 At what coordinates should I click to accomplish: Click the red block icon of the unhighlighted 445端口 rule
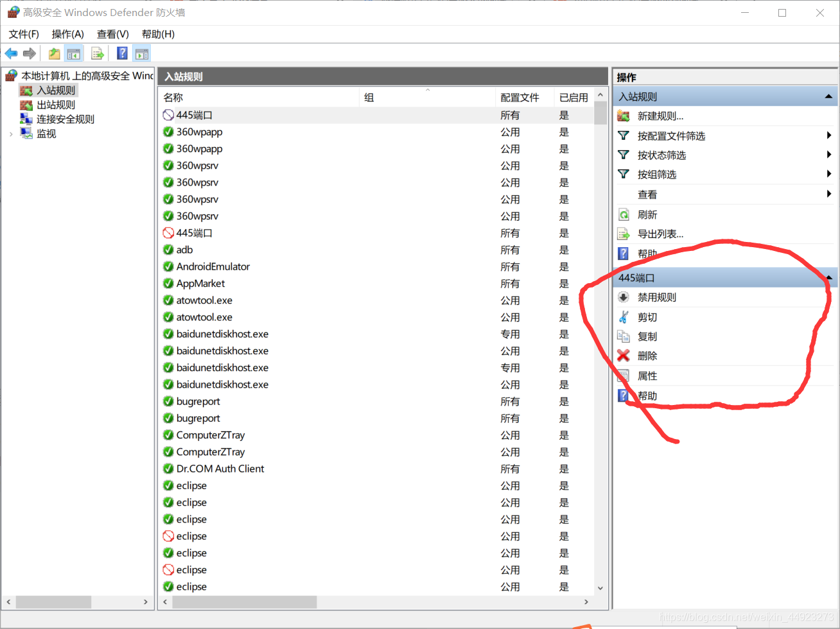(x=168, y=233)
